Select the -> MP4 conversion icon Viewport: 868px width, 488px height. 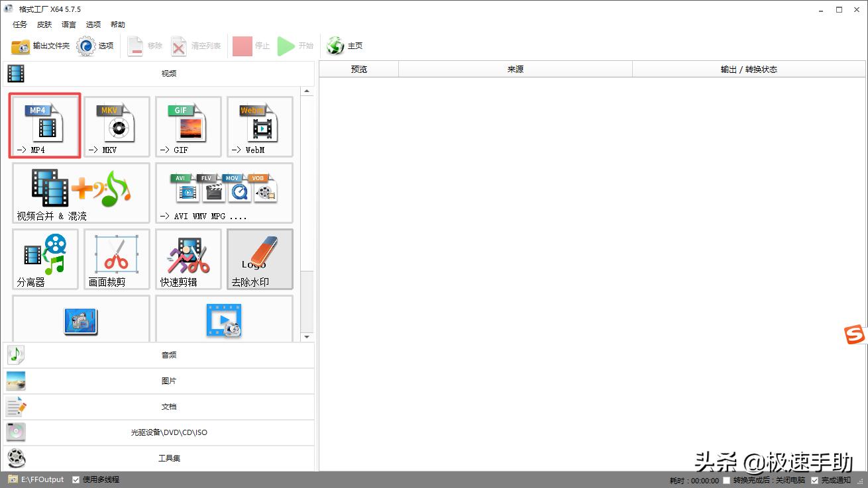pos(45,126)
